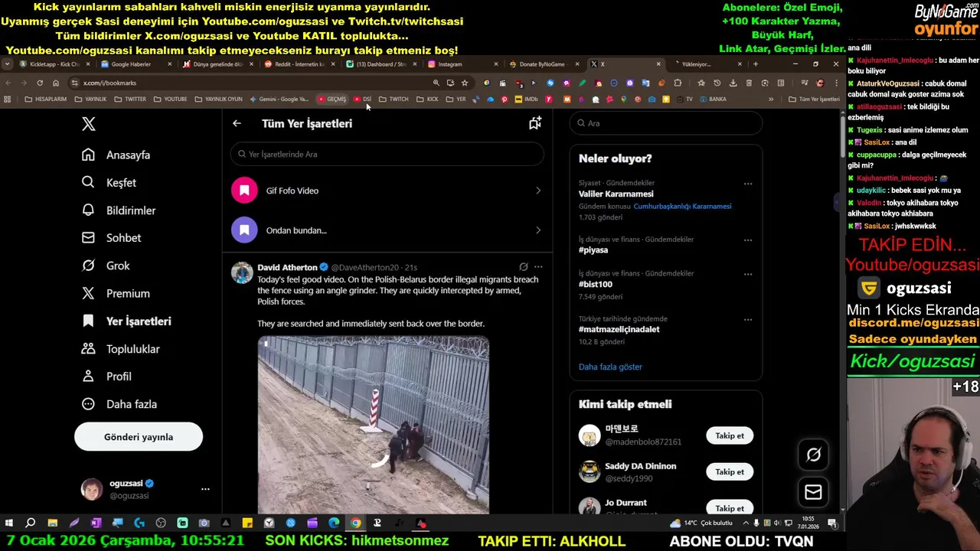Open options for #matmazeliçinadalet trend
Viewport: 980px width, 551px height.
coord(748,319)
